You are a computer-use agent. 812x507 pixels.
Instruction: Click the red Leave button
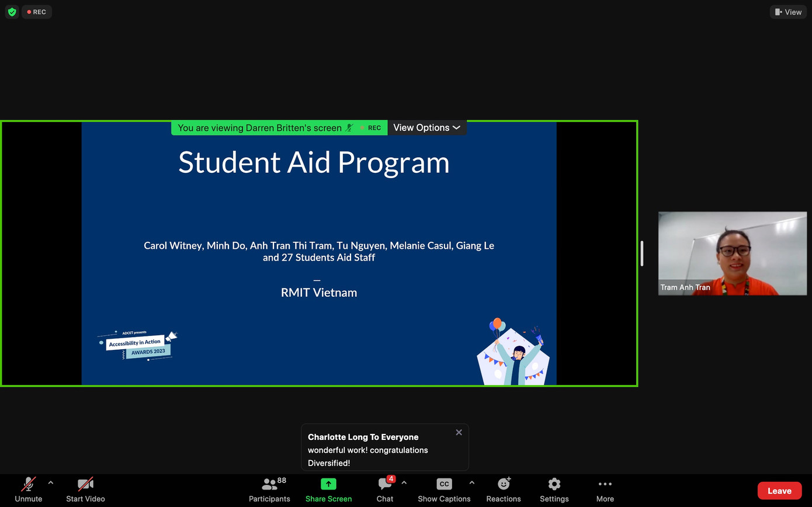tap(779, 491)
